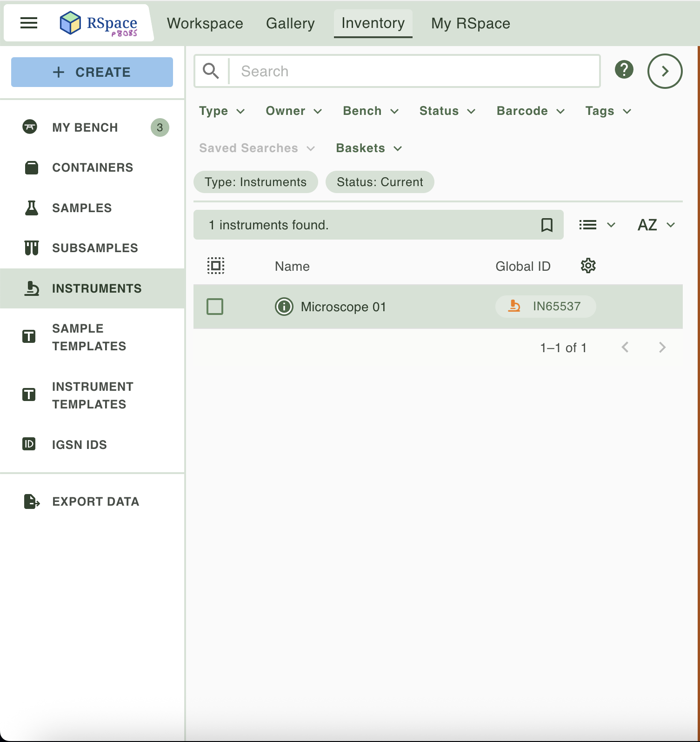Go to the next results page
The height and width of the screenshot is (742, 700).
click(662, 348)
